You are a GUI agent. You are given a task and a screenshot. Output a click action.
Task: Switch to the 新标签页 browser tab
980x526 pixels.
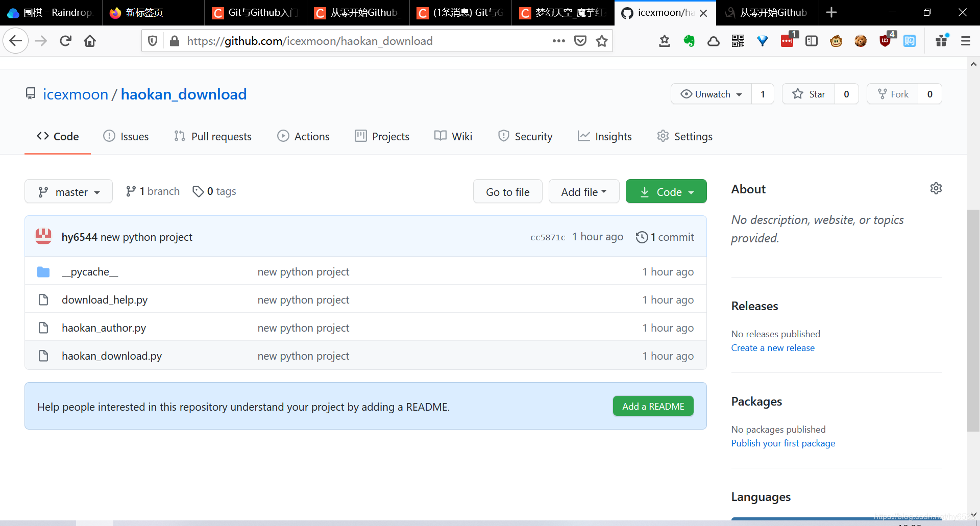point(153,13)
